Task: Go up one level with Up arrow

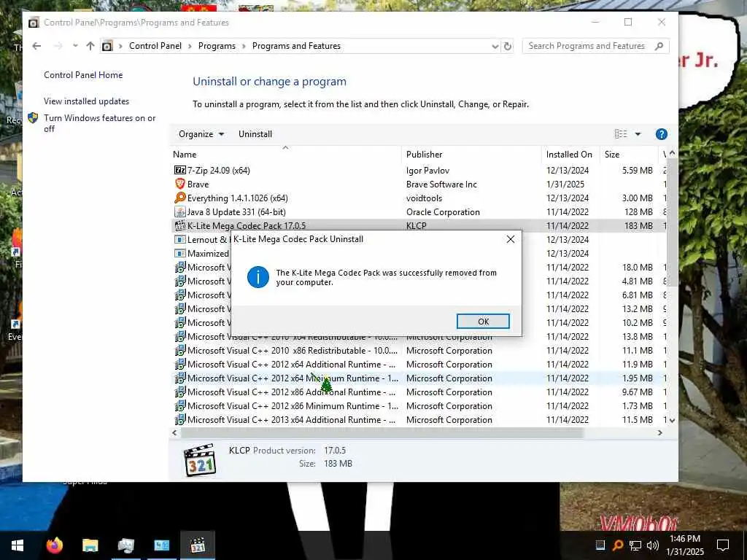Action: [90, 46]
